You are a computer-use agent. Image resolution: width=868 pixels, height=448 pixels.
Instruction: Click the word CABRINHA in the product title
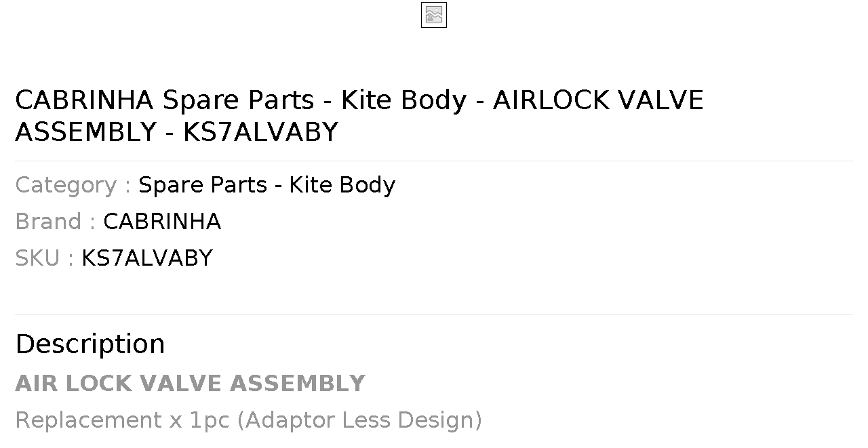(x=85, y=100)
